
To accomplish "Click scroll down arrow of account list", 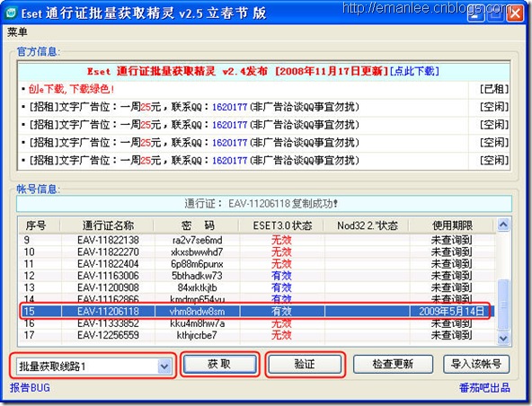I will (503, 338).
